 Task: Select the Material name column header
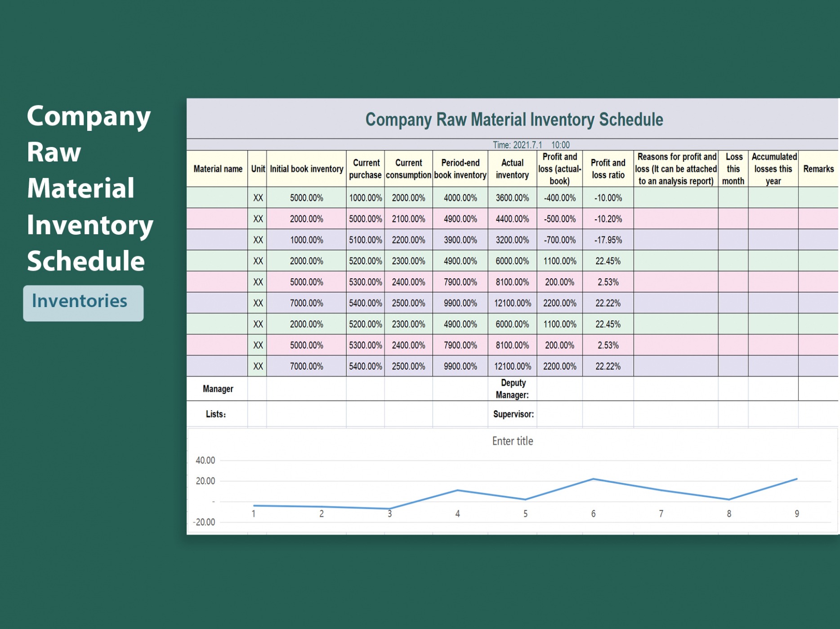[218, 169]
